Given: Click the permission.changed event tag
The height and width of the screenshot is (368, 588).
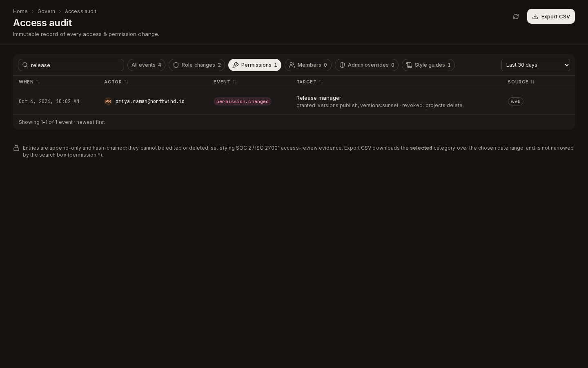Looking at the screenshot, I should pos(243,101).
